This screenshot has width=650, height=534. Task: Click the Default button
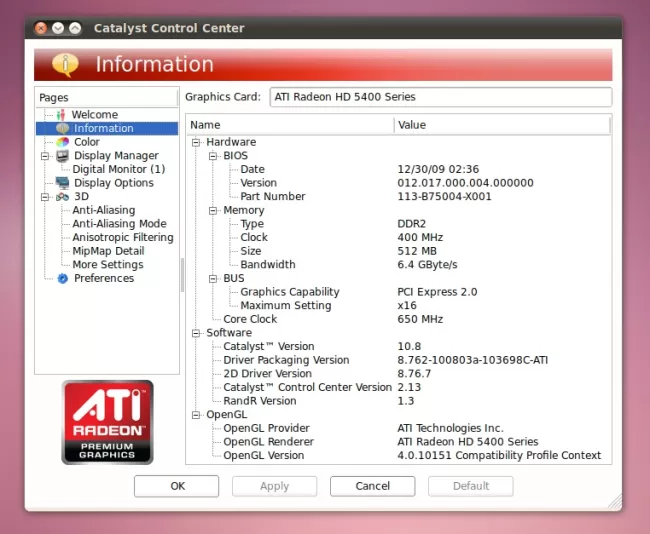(x=471, y=486)
